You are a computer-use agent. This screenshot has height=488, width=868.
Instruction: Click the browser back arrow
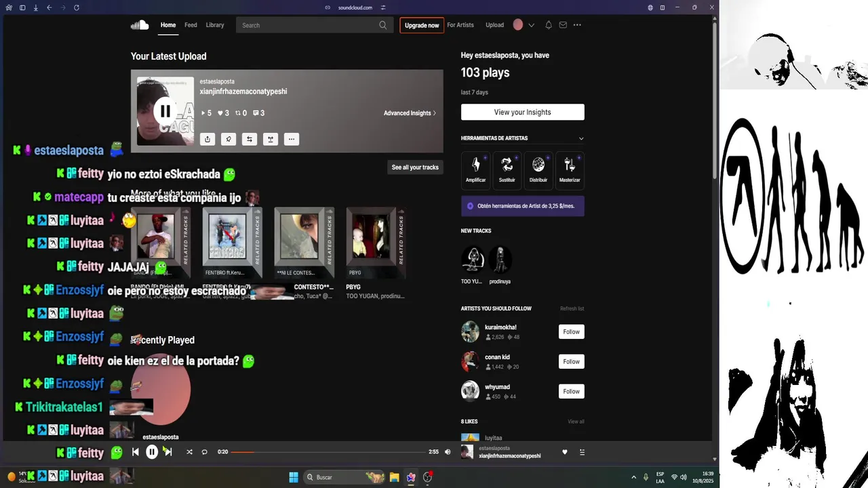point(50,7)
